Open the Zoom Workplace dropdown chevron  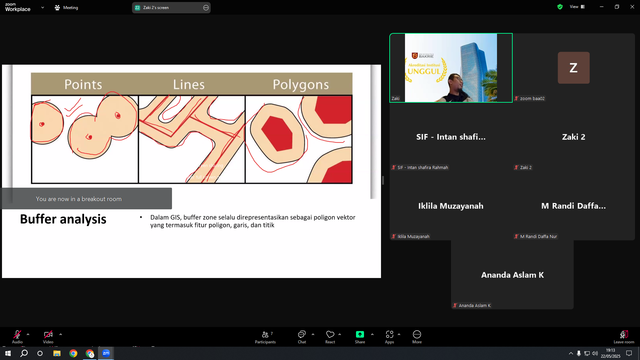coord(42,7)
